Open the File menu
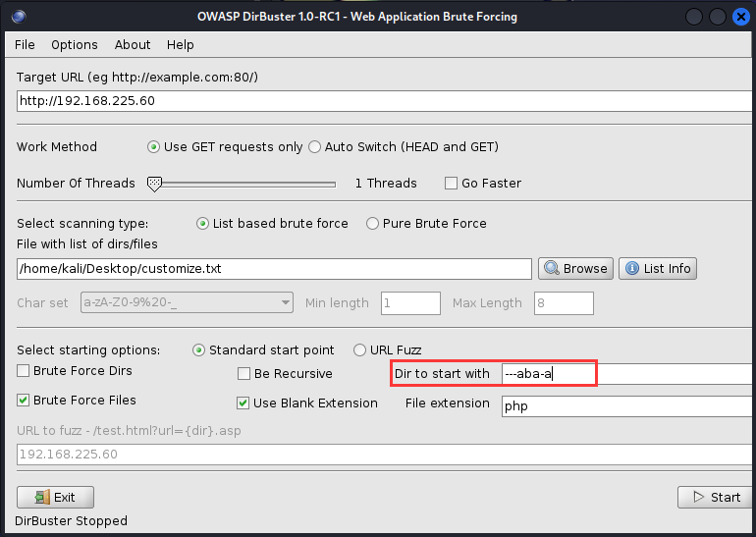756x537 pixels. 25,45
